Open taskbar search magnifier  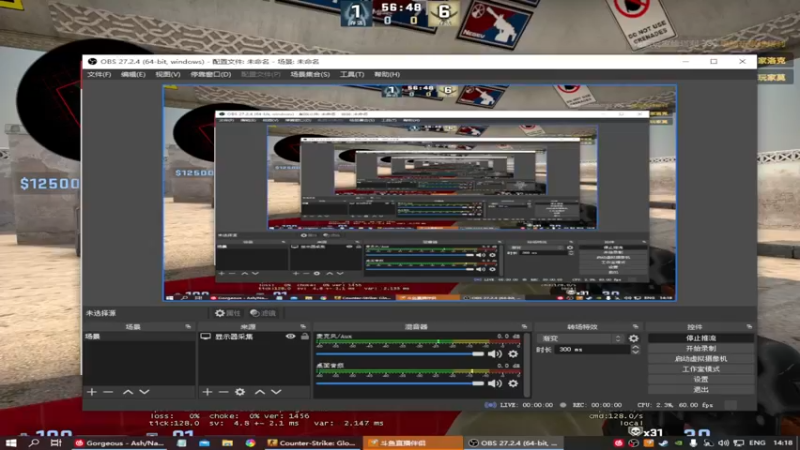click(x=34, y=443)
